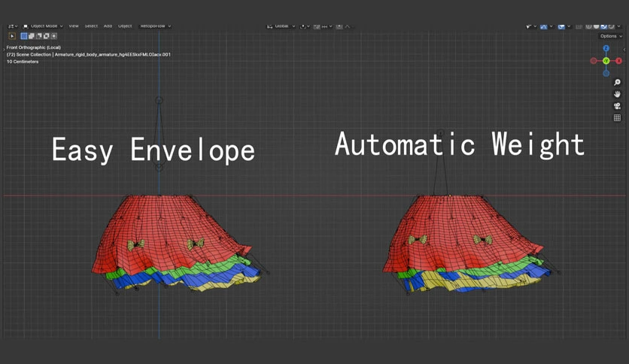The width and height of the screenshot is (629, 364).
Task: Expand the overlays settings arrow
Action: [569, 26]
